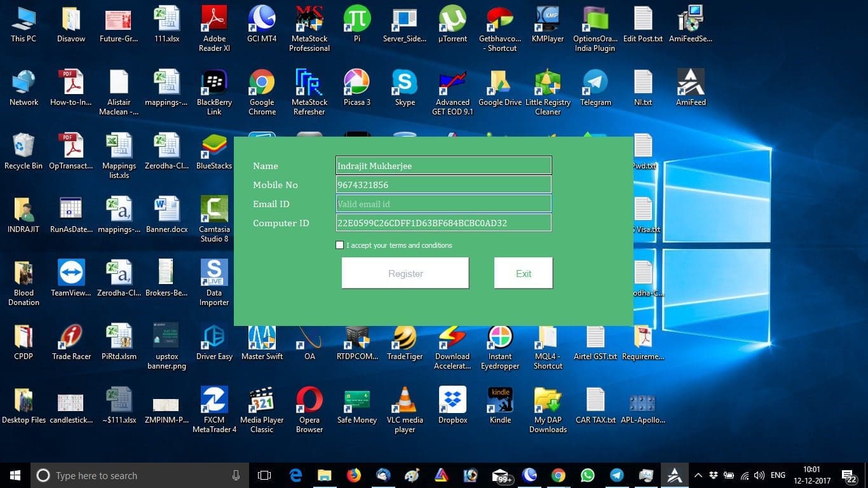This screenshot has width=868, height=488.
Task: Click the Register button
Action: (405, 273)
